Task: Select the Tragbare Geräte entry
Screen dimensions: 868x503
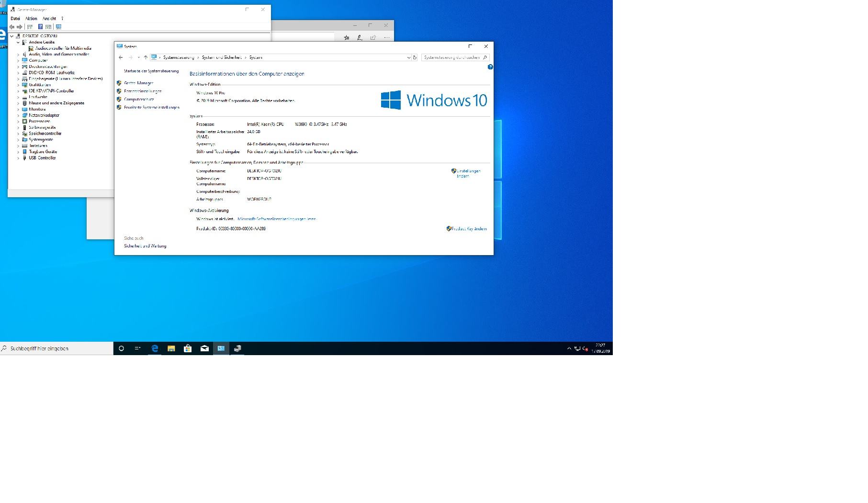Action: coord(43,152)
